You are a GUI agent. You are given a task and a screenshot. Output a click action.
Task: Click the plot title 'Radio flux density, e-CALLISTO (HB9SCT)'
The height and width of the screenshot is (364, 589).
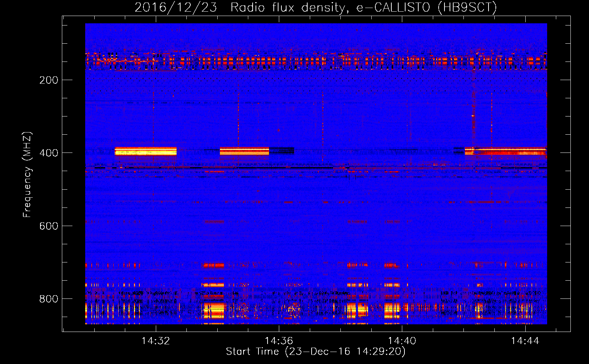pyautogui.click(x=364, y=7)
